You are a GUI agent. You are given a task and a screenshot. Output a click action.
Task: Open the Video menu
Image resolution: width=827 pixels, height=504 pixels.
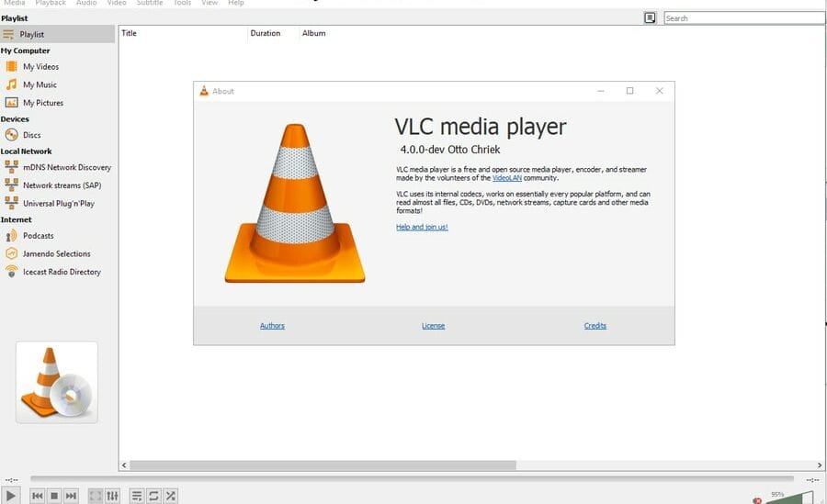click(x=117, y=3)
